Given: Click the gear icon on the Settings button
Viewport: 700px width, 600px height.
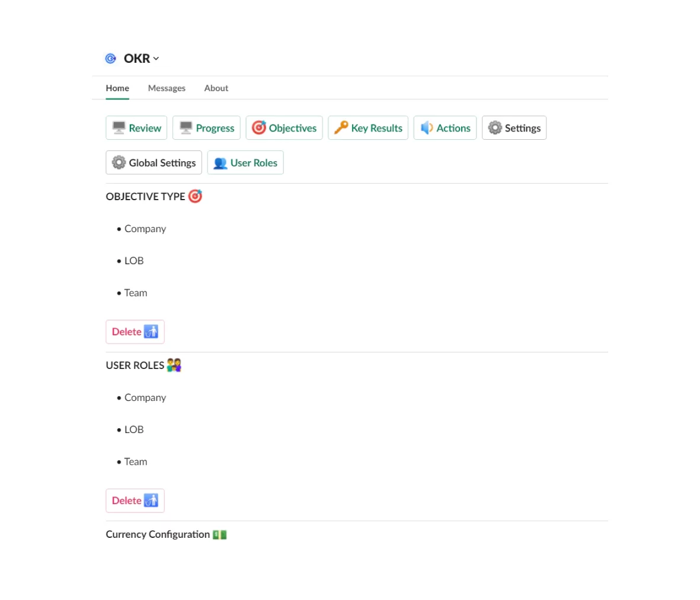Looking at the screenshot, I should [x=494, y=127].
